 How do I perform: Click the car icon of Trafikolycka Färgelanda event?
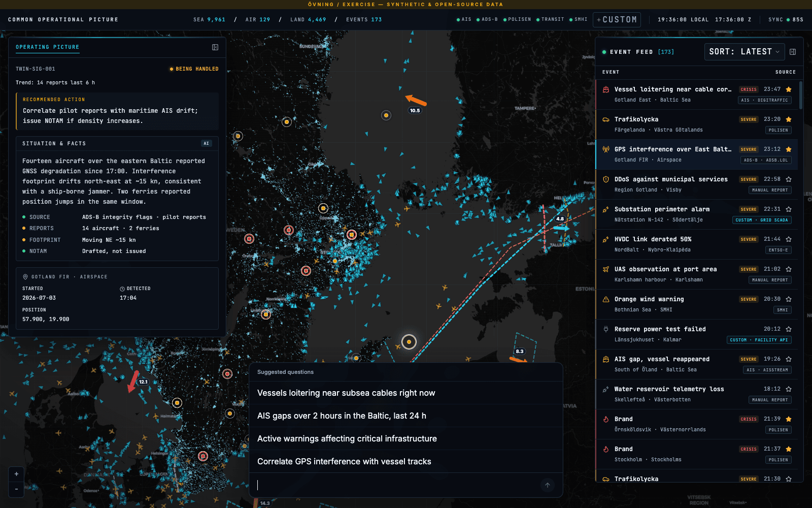[x=605, y=119]
